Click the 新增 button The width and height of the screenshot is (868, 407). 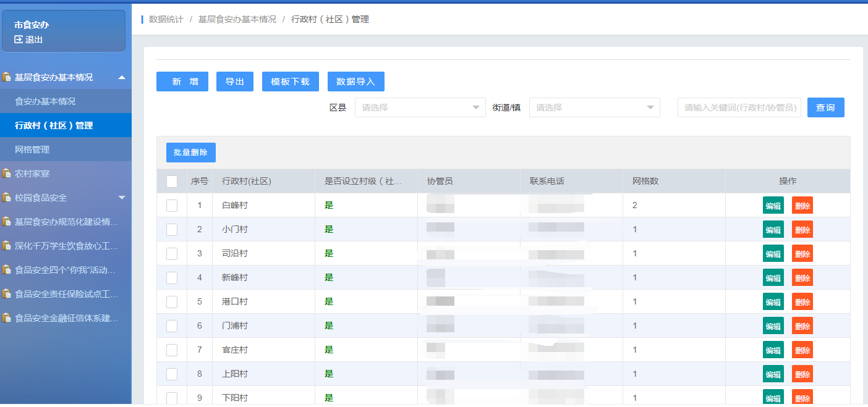click(x=182, y=82)
